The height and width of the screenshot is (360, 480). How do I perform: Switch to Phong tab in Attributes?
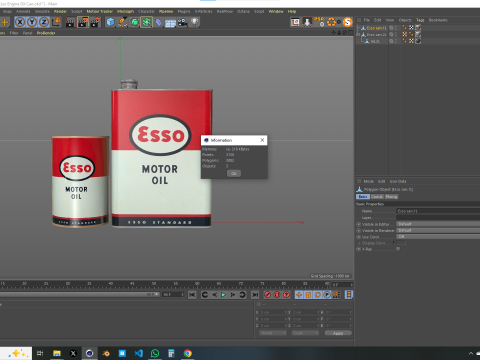pyautogui.click(x=391, y=197)
